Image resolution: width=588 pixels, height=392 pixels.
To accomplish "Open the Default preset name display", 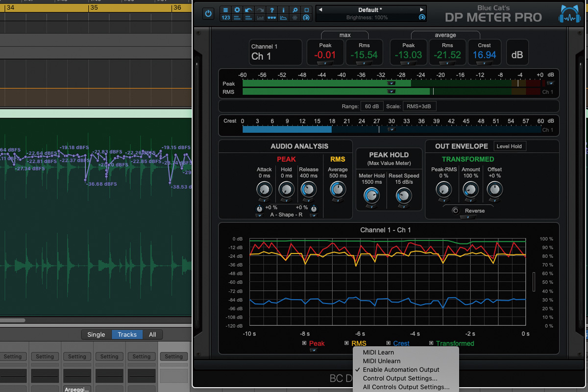I will [x=370, y=10].
